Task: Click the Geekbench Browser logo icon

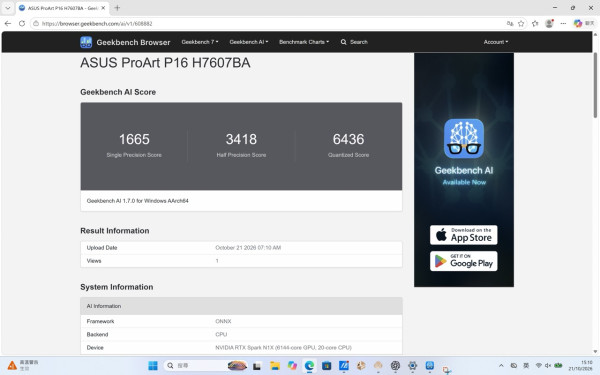Action: 86,42
